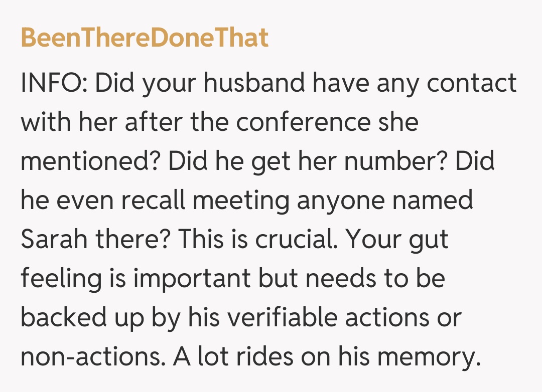Open the BeenThereDoneThat user profile
Viewport: 542px width, 392px height.
coord(145,38)
